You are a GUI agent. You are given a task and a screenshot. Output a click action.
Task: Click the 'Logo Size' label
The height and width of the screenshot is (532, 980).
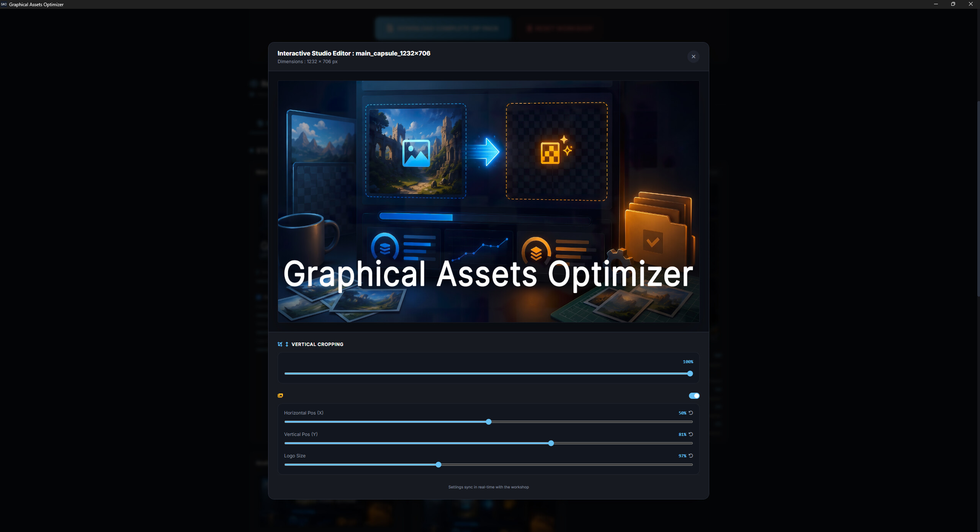pyautogui.click(x=294, y=455)
